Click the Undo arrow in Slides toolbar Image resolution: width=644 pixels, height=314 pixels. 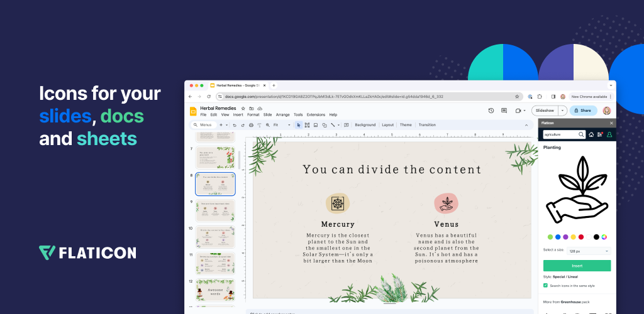235,125
